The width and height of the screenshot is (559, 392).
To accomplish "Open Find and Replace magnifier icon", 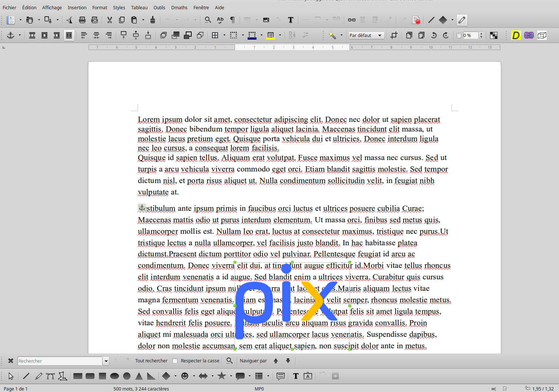I will pos(208,20).
